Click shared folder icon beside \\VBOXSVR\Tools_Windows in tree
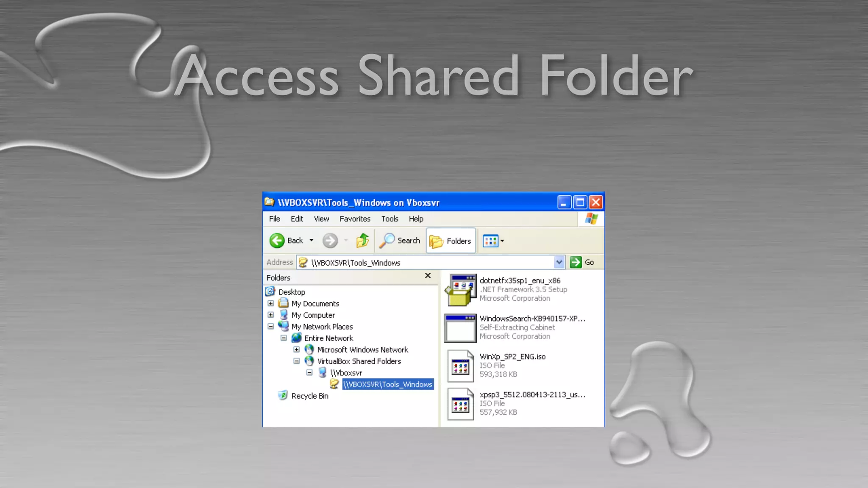The height and width of the screenshot is (488, 868). pos(335,384)
